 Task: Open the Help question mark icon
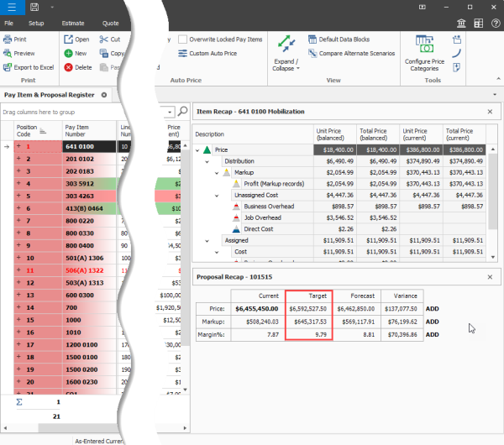click(496, 24)
